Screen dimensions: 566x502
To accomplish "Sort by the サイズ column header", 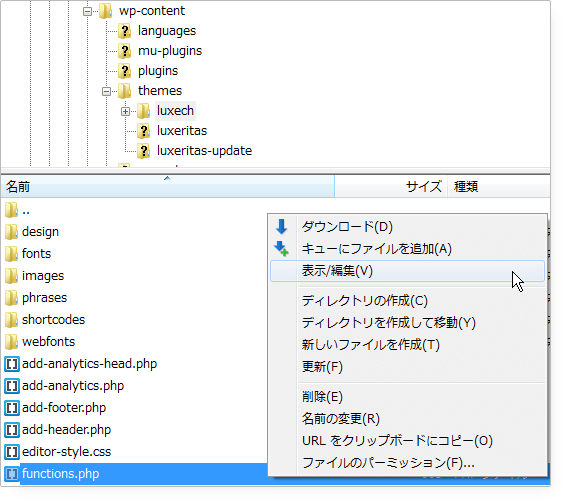I will [391, 187].
